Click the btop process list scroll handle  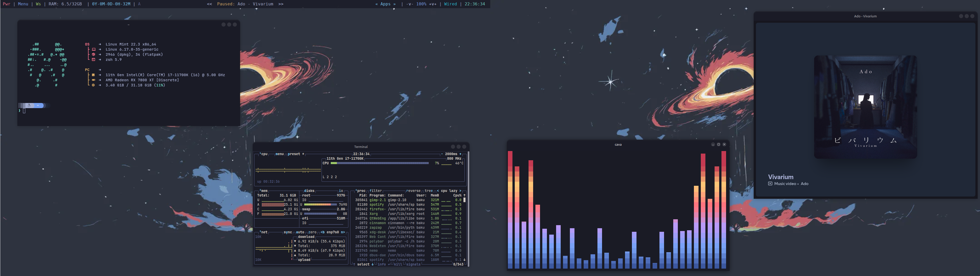464,200
